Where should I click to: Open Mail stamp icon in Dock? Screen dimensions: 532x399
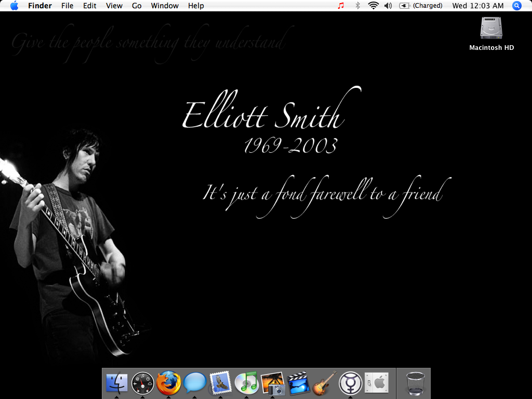[220, 383]
